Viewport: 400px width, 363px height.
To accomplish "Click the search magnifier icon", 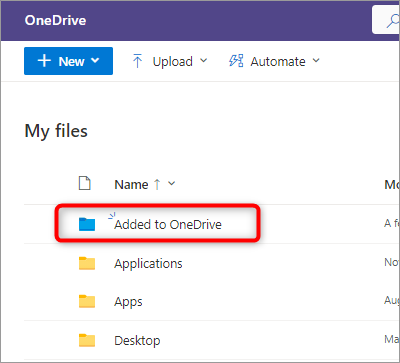I will pyautogui.click(x=393, y=21).
